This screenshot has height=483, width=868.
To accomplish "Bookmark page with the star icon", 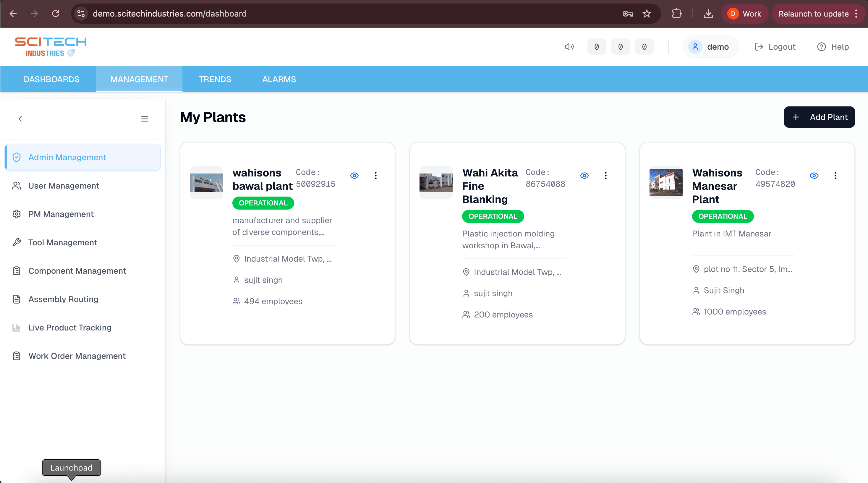I will [x=647, y=14].
